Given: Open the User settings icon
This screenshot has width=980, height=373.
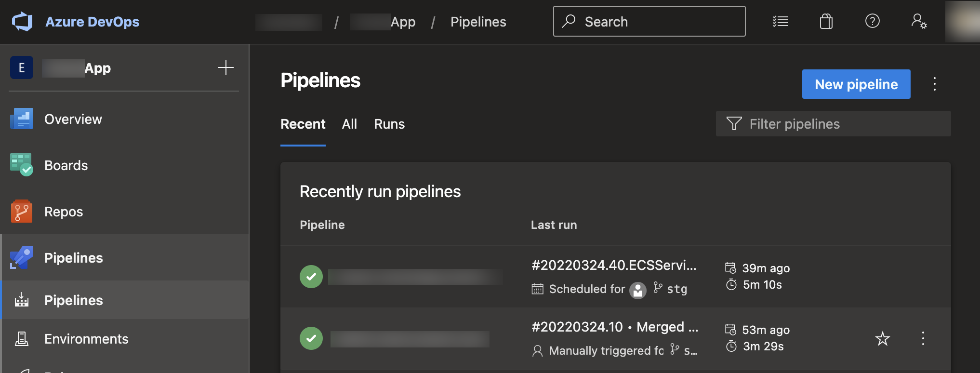Looking at the screenshot, I should [919, 21].
